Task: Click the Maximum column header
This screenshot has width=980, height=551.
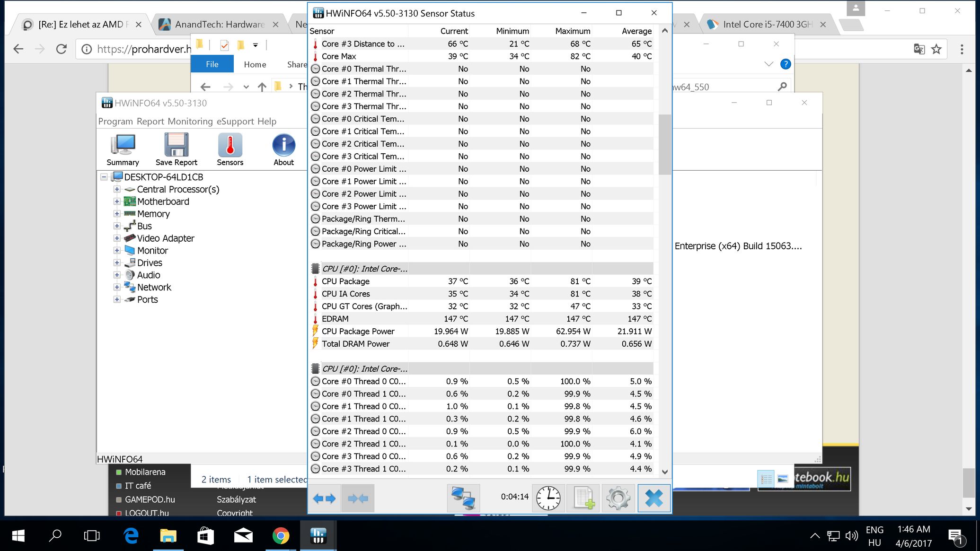Action: [x=573, y=31]
